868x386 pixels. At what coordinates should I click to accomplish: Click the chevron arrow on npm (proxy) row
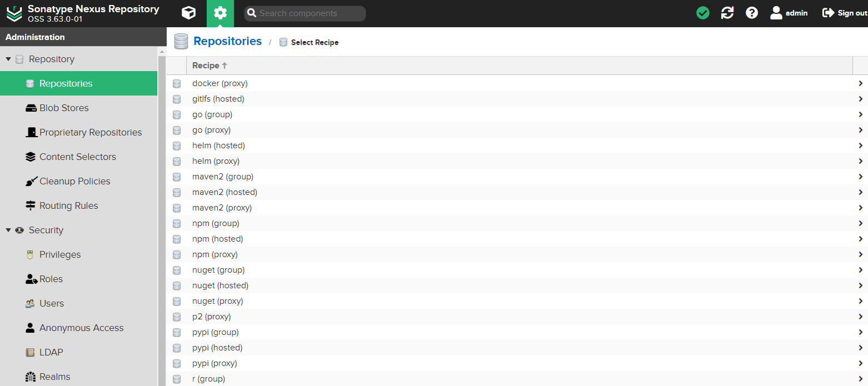(x=860, y=254)
